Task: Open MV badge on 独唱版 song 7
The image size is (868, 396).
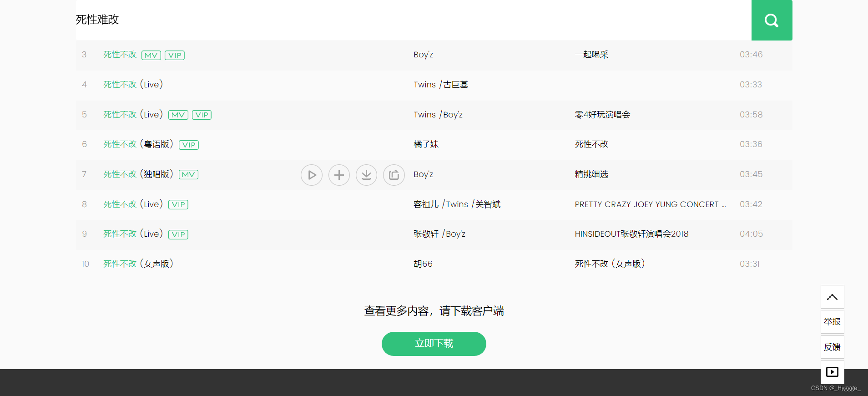Action: pos(188,174)
